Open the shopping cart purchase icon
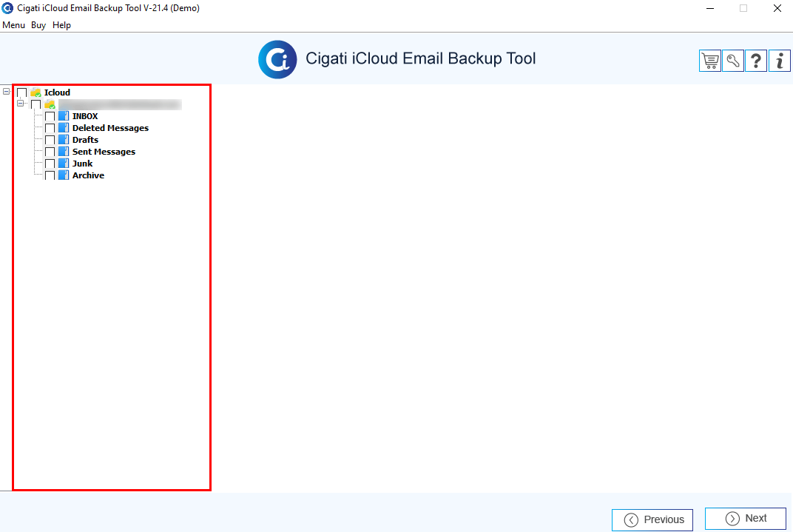The image size is (793, 532). pyautogui.click(x=710, y=61)
